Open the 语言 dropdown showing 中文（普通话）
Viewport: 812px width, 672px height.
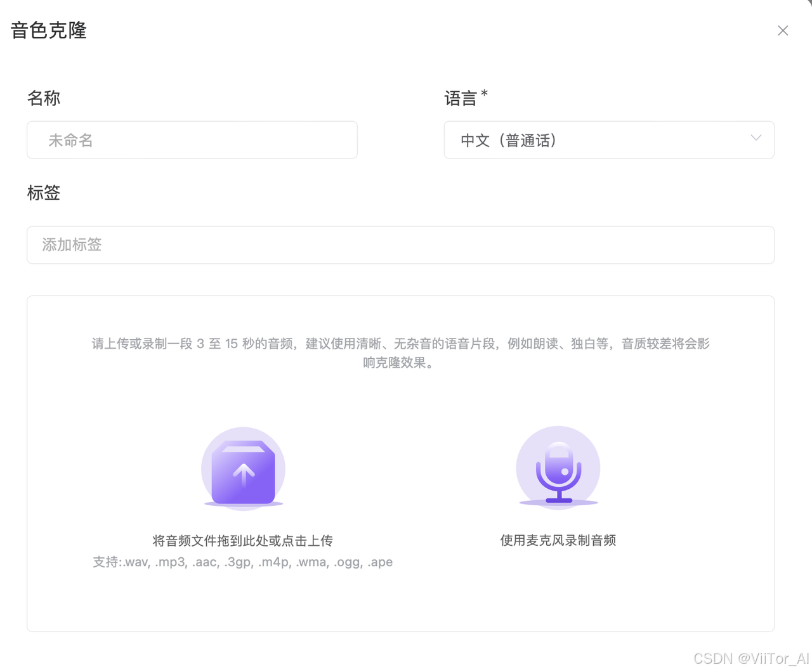(609, 140)
